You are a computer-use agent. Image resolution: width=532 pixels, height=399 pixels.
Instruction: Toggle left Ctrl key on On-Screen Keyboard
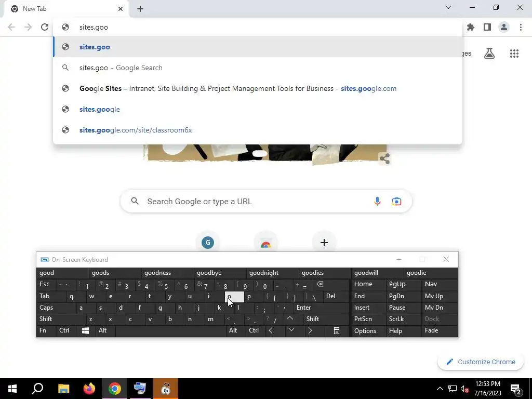pos(66,330)
